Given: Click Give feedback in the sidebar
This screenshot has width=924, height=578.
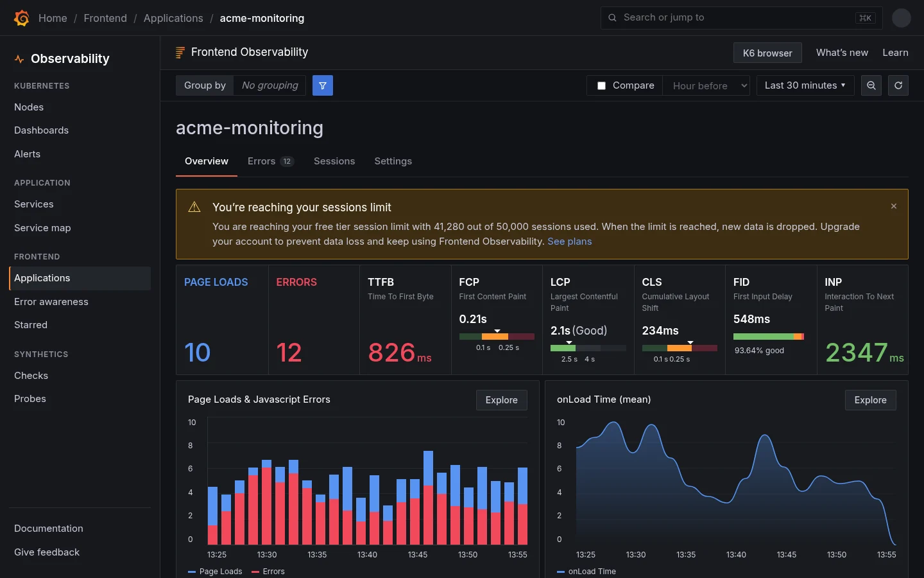Looking at the screenshot, I should coord(80,552).
